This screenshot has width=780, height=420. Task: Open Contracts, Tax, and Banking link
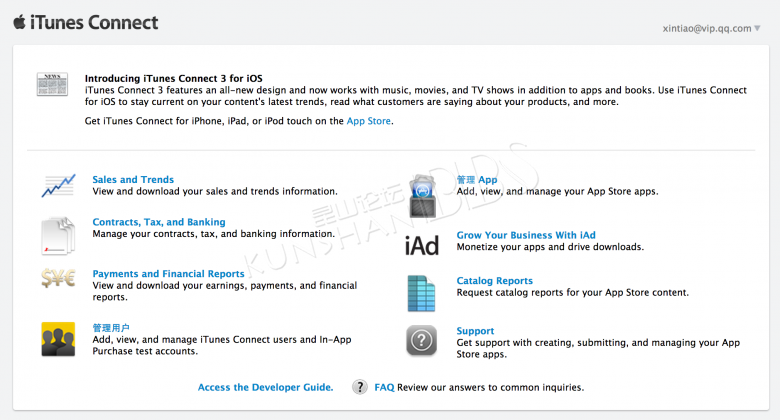point(159,222)
